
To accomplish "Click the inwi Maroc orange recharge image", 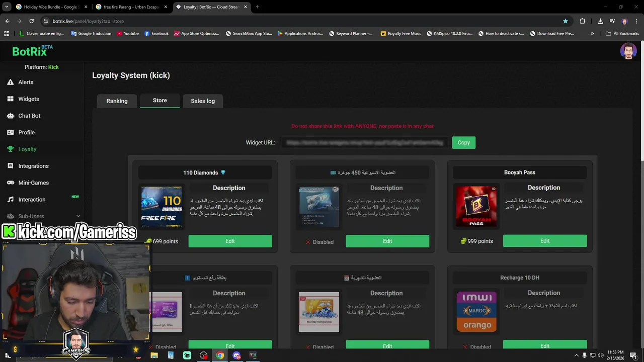I will [476, 312].
